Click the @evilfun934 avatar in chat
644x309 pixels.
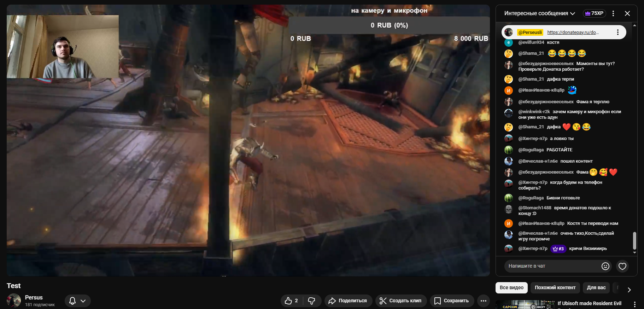coord(509,43)
